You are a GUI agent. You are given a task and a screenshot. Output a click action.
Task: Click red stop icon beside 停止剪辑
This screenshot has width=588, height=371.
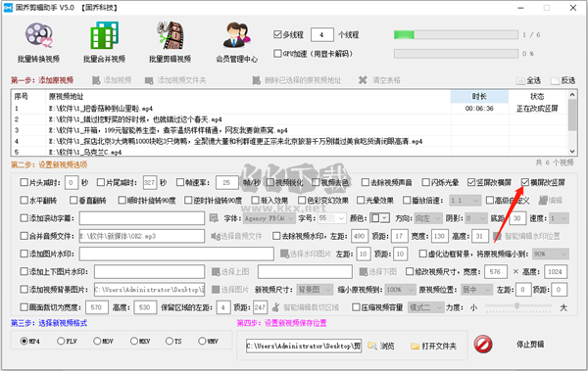click(483, 345)
